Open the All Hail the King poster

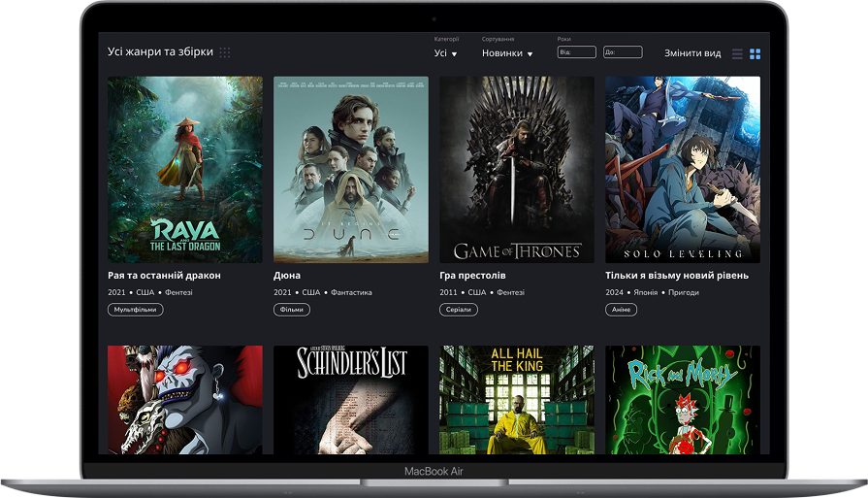517,400
